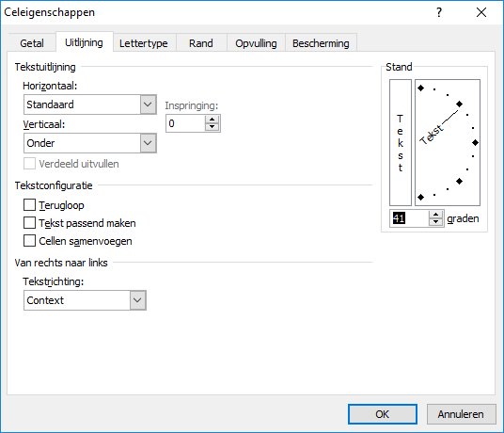Decrease graden rotation with down arrow
The height and width of the screenshot is (433, 504).
coord(435,222)
